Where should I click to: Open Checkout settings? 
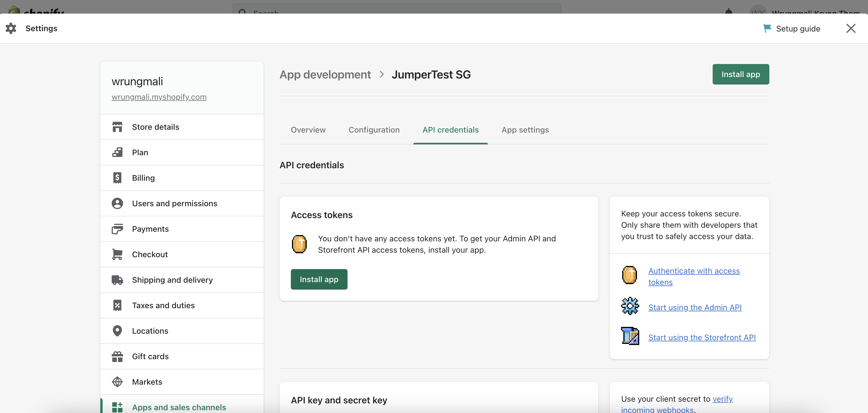[x=182, y=254]
